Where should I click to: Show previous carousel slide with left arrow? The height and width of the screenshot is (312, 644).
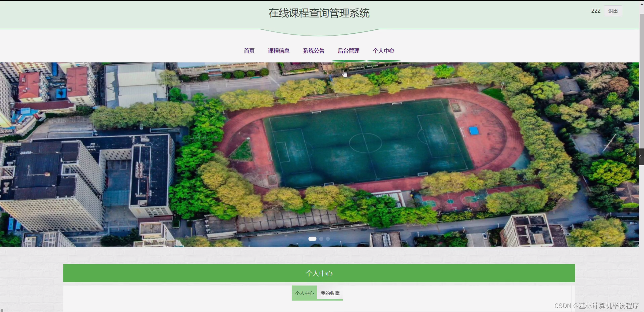(x=11, y=154)
